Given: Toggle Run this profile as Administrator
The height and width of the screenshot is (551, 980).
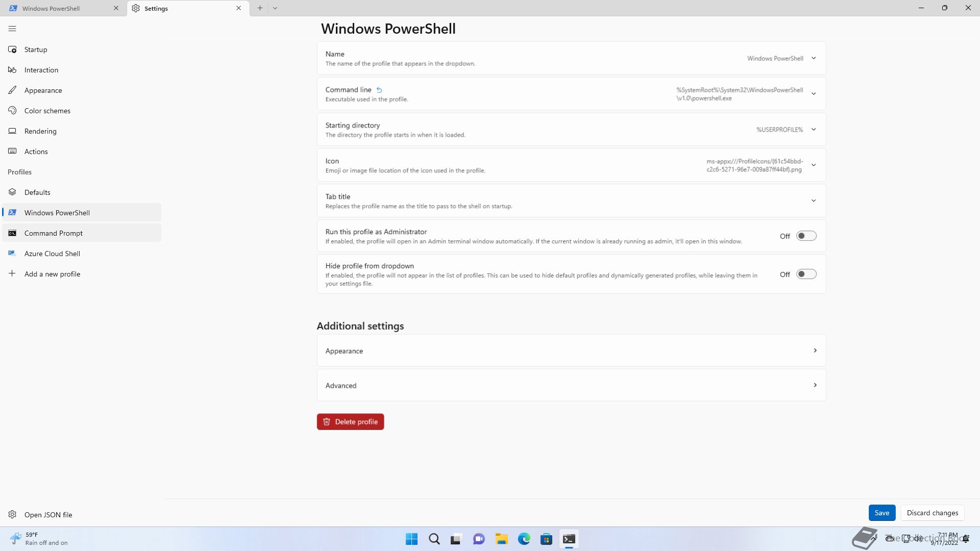Looking at the screenshot, I should click(806, 236).
